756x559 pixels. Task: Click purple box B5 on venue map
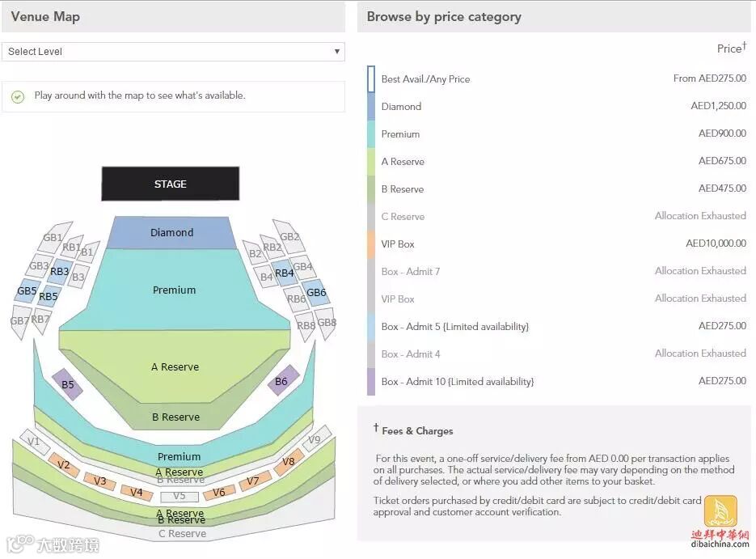(68, 385)
